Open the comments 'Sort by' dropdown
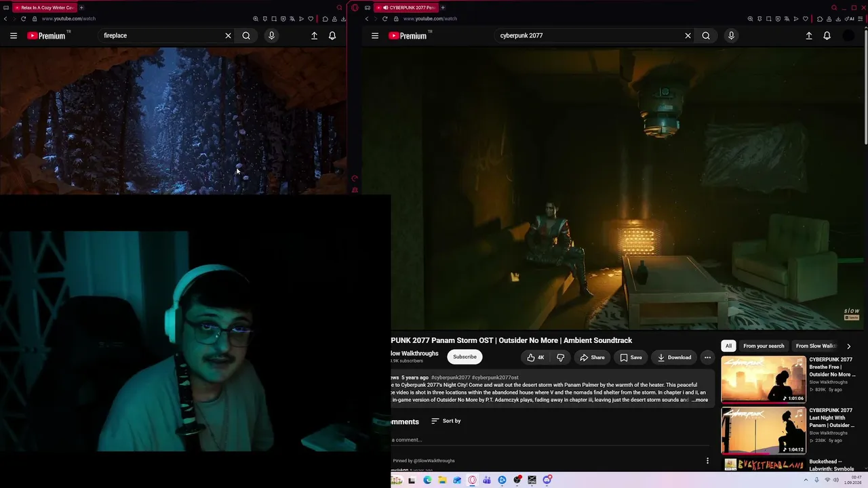Viewport: 868px width, 488px height. click(446, 421)
